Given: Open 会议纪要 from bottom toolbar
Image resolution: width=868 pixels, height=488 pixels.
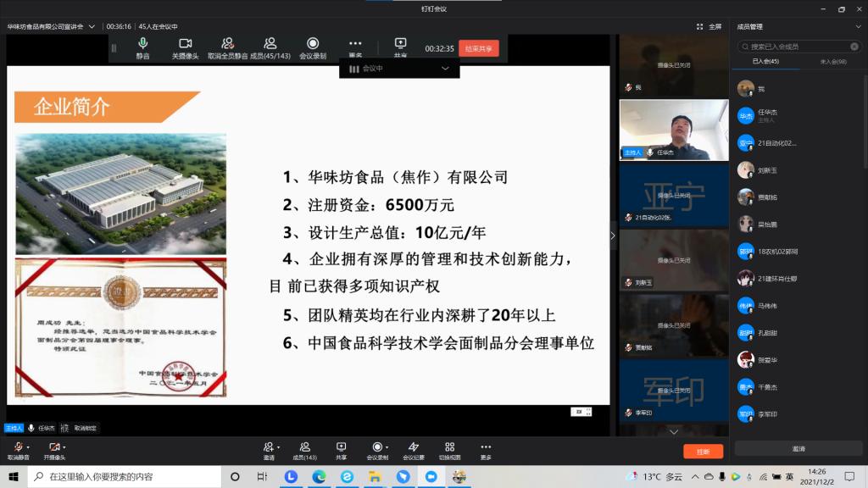Looking at the screenshot, I should [x=413, y=447].
